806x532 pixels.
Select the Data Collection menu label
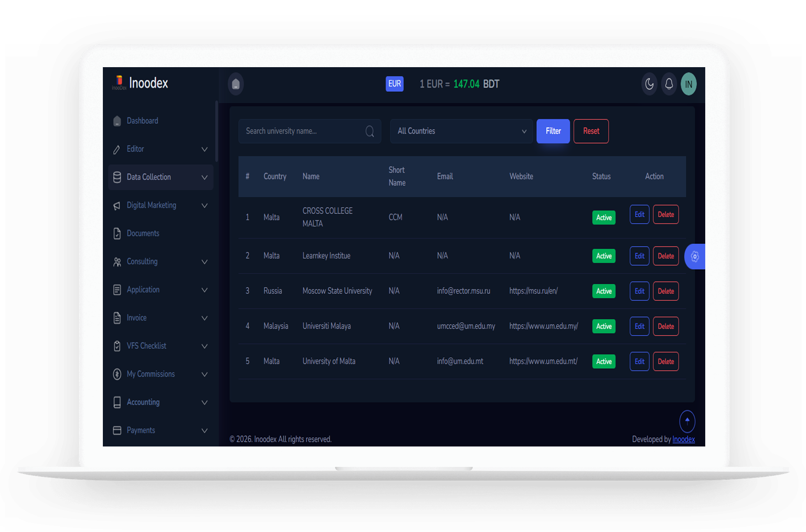[149, 177]
